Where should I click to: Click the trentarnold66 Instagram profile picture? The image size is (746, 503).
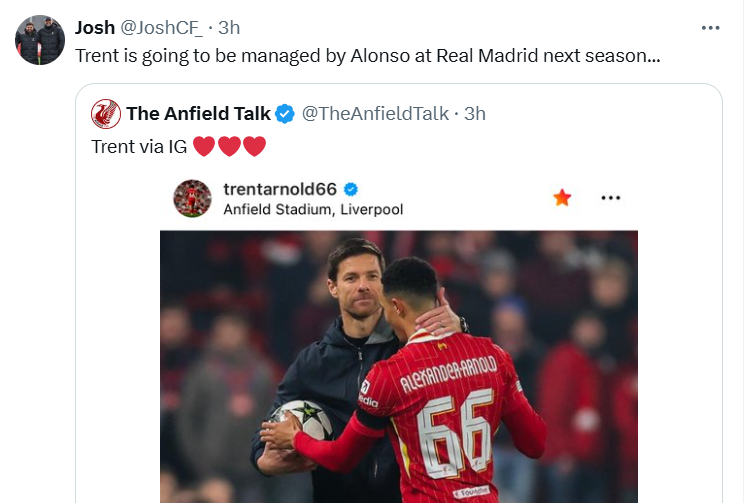click(x=192, y=198)
